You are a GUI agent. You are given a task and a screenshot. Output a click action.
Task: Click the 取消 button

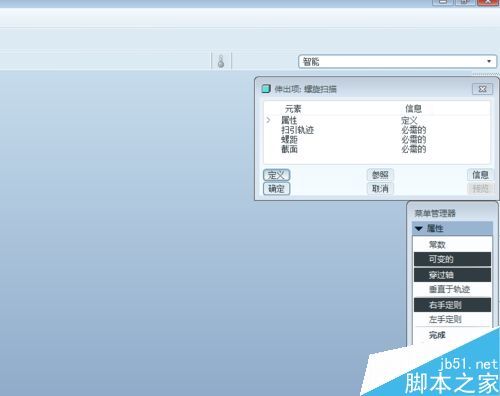pos(380,189)
